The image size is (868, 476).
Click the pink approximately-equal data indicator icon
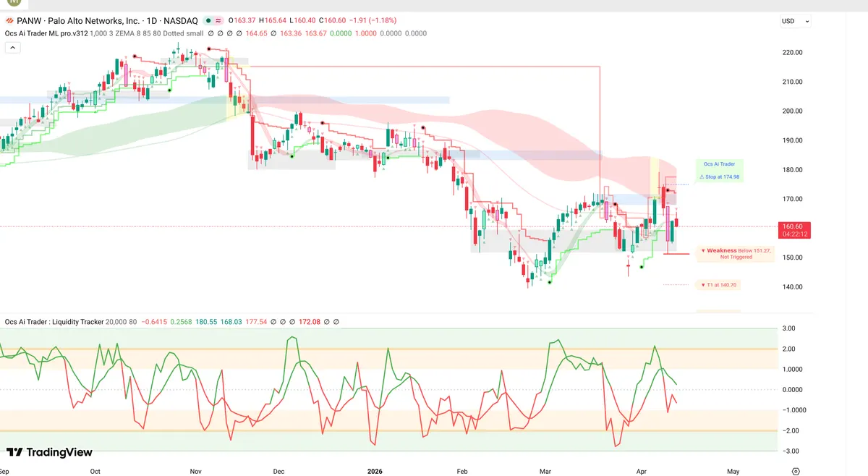pyautogui.click(x=218, y=21)
